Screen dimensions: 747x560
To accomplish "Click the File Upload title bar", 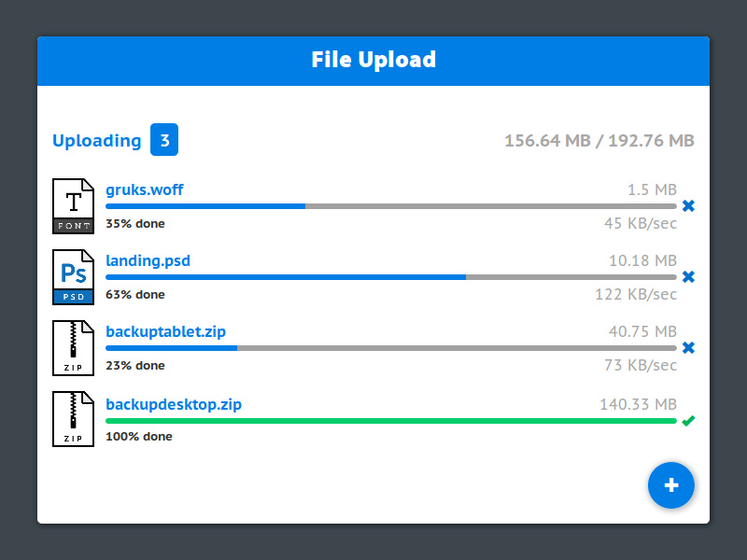I will point(373,60).
